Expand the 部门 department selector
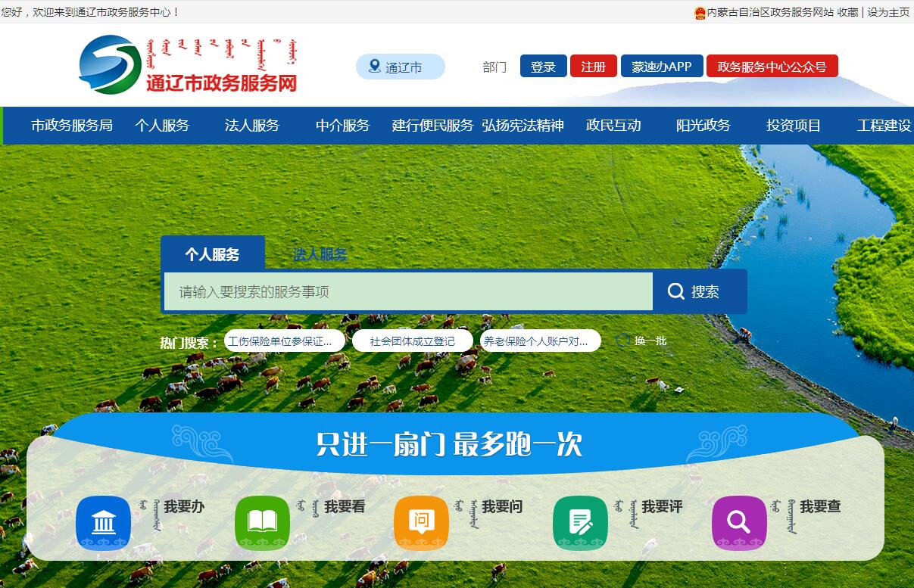The height and width of the screenshot is (588, 914). pos(494,67)
